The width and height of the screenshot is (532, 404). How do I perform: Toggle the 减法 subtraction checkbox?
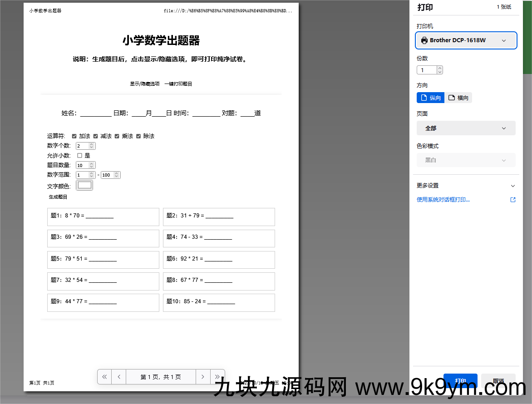[x=96, y=136]
